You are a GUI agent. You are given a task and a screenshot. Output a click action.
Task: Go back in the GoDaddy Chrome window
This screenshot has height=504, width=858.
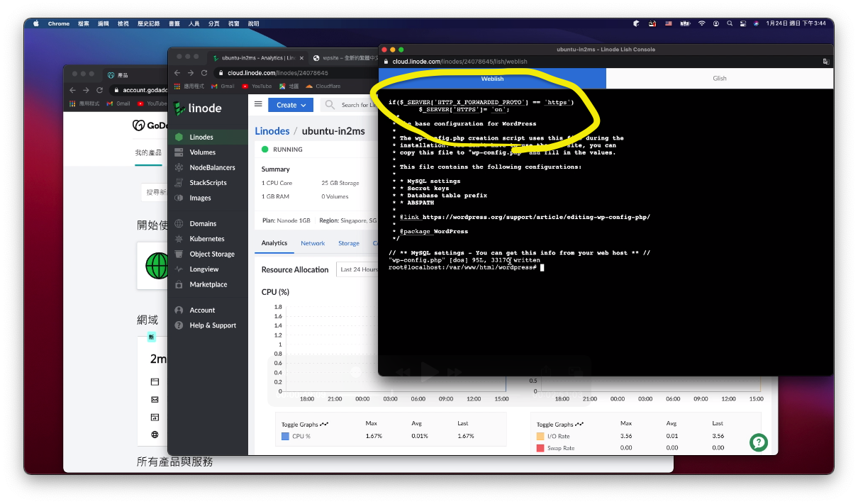coord(72,90)
